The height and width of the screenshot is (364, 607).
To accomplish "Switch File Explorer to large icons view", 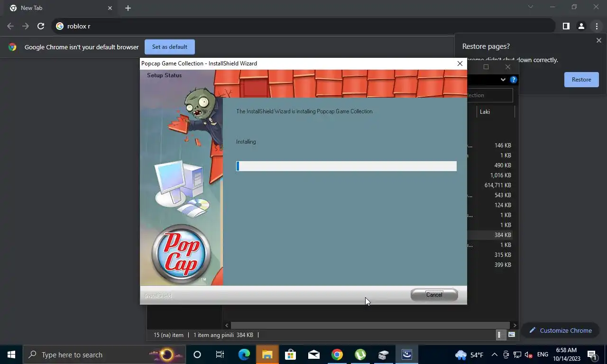I will click(x=512, y=335).
